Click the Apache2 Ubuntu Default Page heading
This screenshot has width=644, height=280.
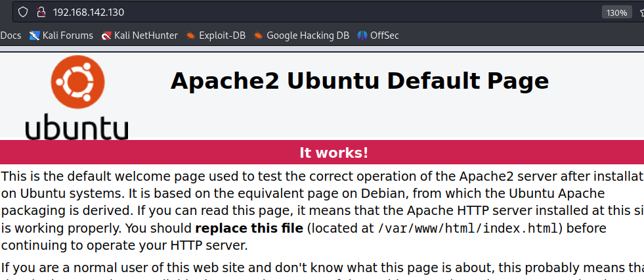click(359, 81)
